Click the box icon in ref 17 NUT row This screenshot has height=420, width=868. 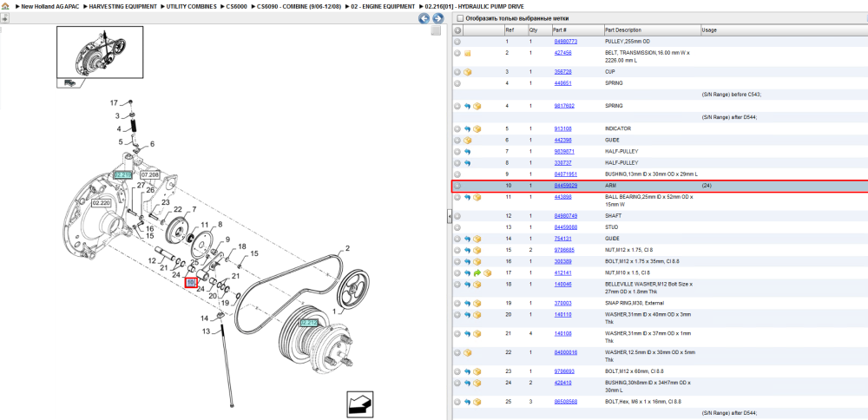click(487, 272)
